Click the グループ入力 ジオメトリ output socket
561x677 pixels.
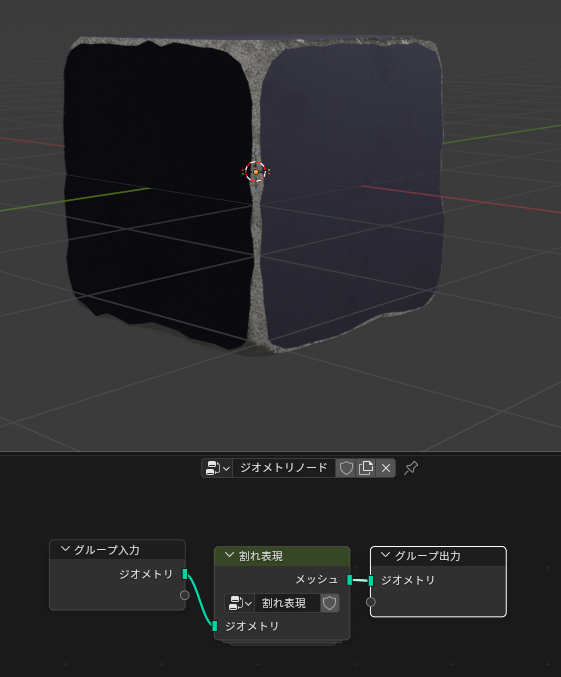click(x=185, y=574)
